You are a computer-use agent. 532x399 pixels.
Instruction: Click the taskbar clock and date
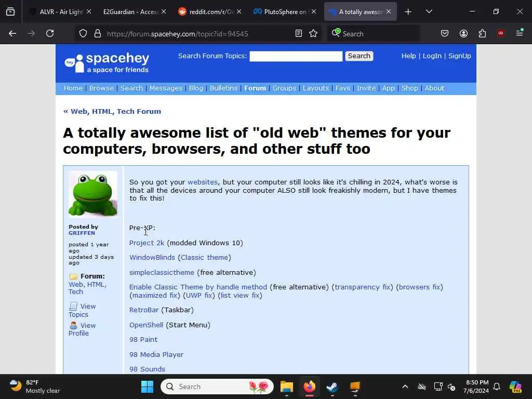click(477, 387)
